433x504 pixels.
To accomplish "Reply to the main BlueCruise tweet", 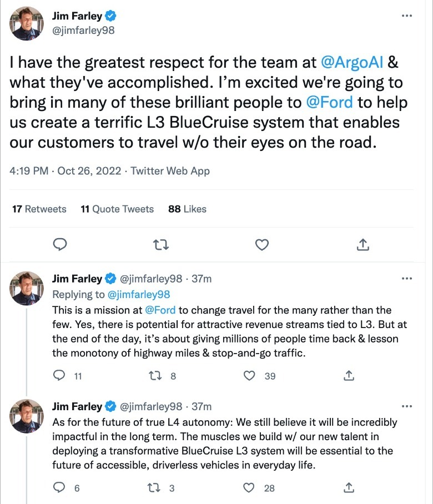I will click(x=60, y=244).
